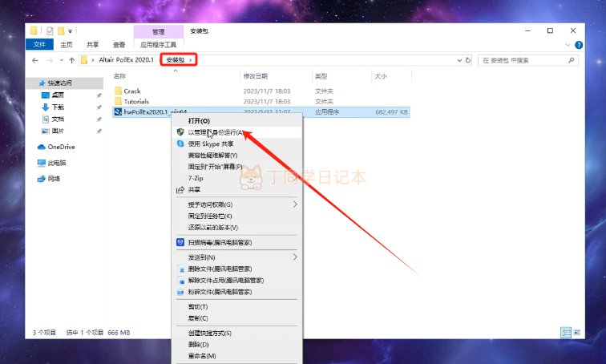
Task: Click the folder icon at title bar left
Action: tap(34, 31)
